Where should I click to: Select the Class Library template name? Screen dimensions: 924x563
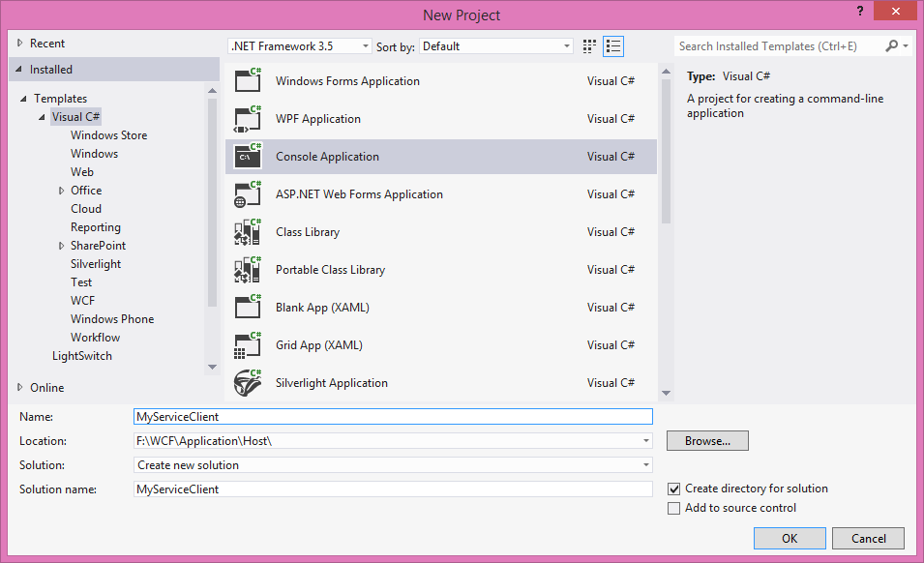(x=308, y=232)
